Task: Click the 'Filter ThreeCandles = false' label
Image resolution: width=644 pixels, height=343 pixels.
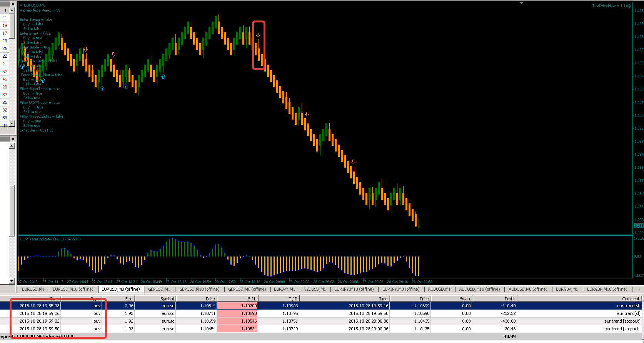Action: (42, 117)
